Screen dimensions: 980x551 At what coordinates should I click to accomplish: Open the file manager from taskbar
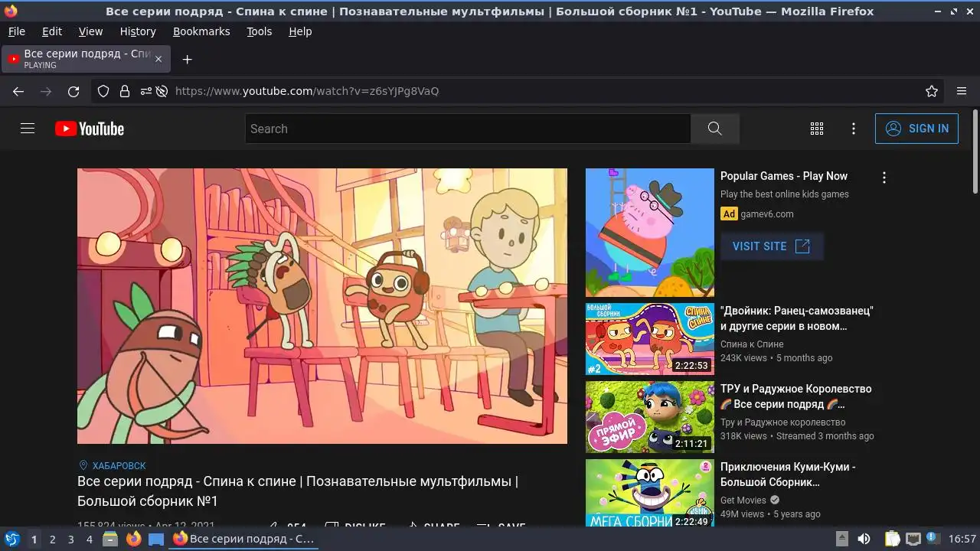tap(110, 539)
